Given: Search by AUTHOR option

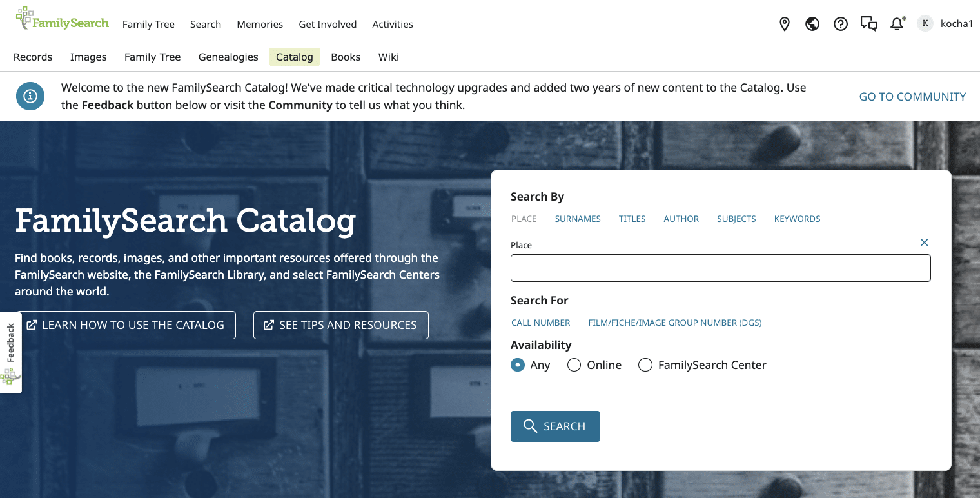Looking at the screenshot, I should click(x=681, y=219).
